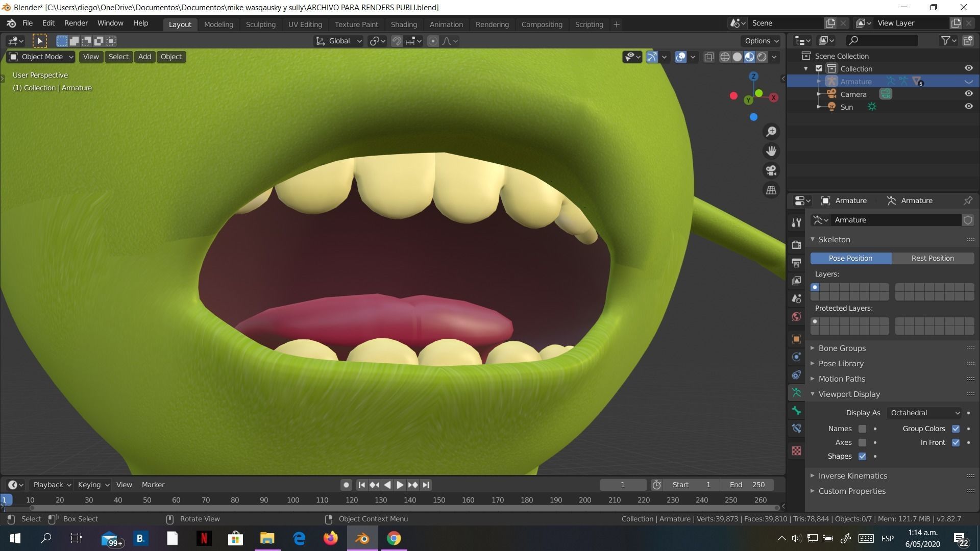Select solid viewport shading

click(x=737, y=57)
